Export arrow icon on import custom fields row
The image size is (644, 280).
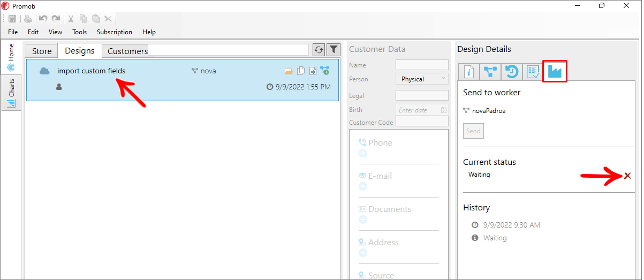pyautogui.click(x=313, y=71)
